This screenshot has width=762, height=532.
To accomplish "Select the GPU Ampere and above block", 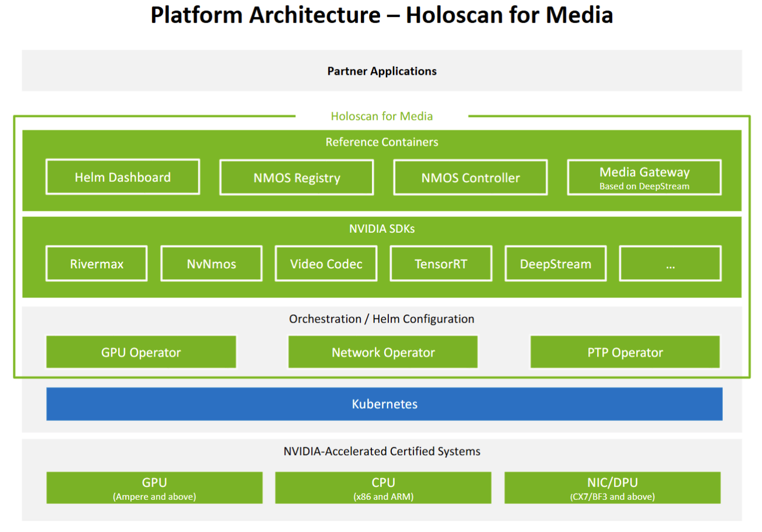I will coord(154,488).
